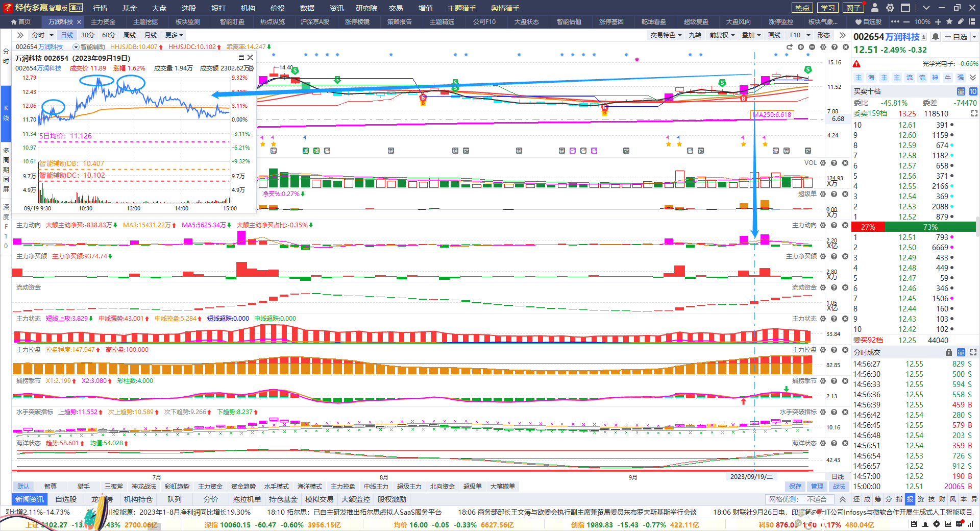
Task: Maximize the 万润科技 intraday popup
Action: (242, 58)
